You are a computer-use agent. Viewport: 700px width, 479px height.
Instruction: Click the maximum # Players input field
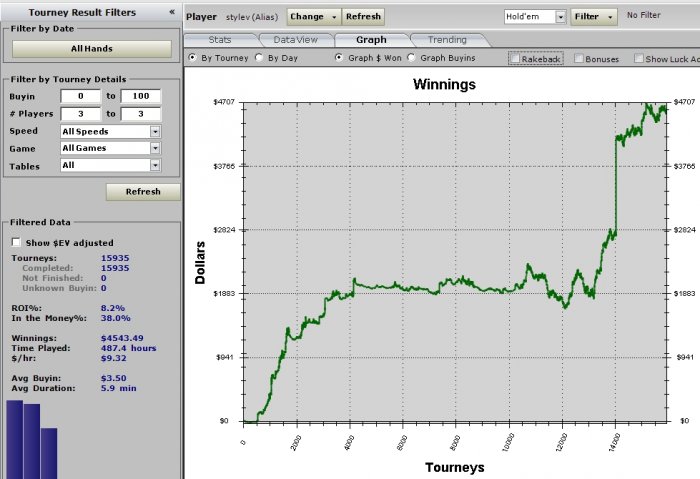pos(140,114)
